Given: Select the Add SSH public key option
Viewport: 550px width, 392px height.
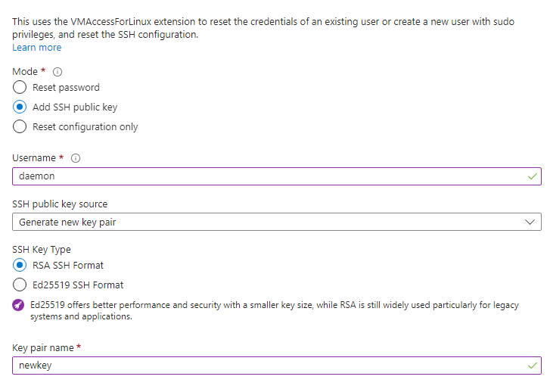Looking at the screenshot, I should 20,107.
